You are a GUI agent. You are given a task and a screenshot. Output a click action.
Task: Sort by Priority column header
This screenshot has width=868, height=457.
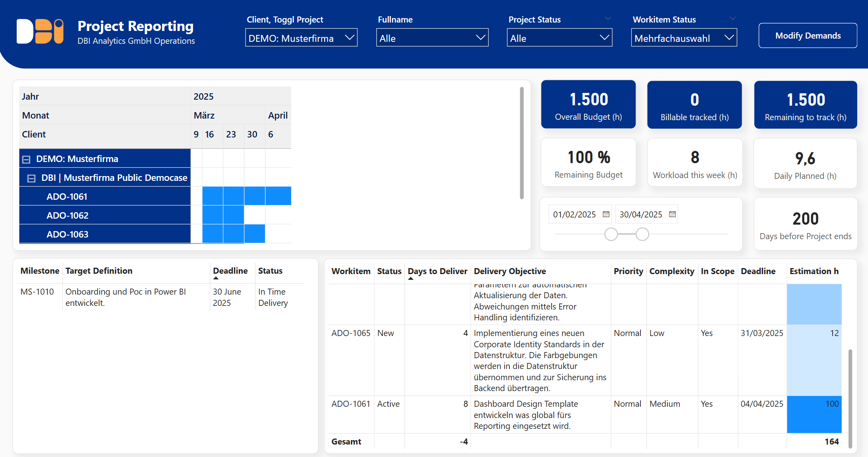coord(628,271)
